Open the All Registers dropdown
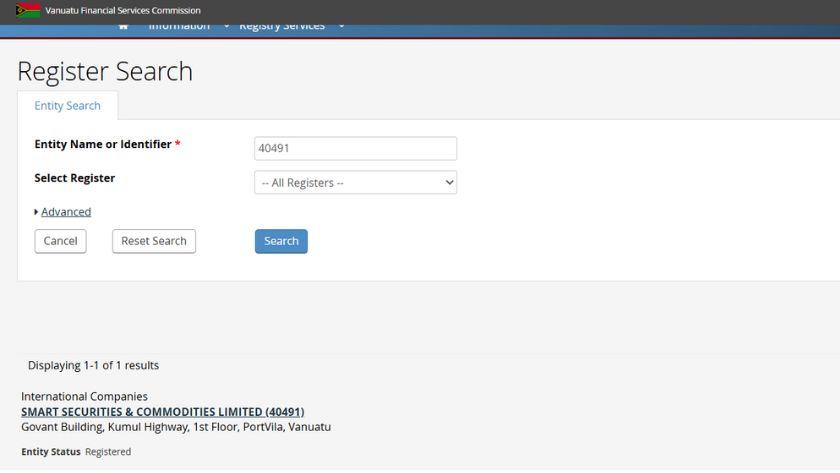Screen dimensions: 840x473 pos(355,183)
